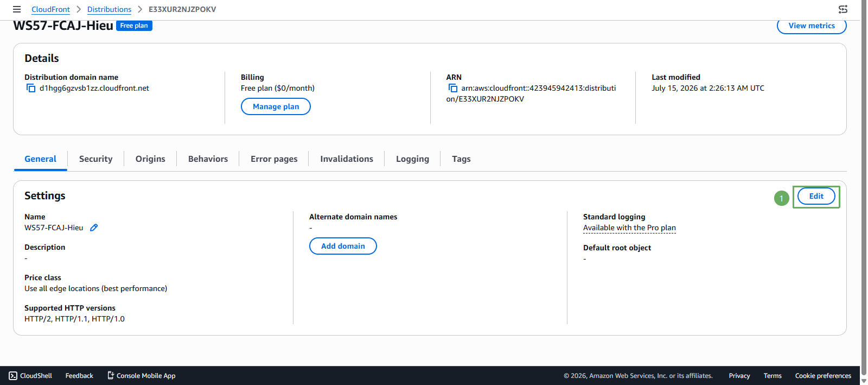Viewport: 868px width, 385px height.
Task: Click the HTTP/2, HTTP/1.1, HTTP/1.0 value
Action: (x=74, y=319)
